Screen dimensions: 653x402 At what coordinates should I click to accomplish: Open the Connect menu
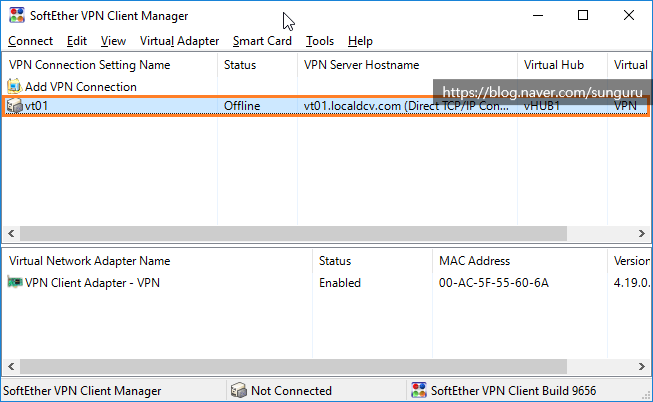30,41
